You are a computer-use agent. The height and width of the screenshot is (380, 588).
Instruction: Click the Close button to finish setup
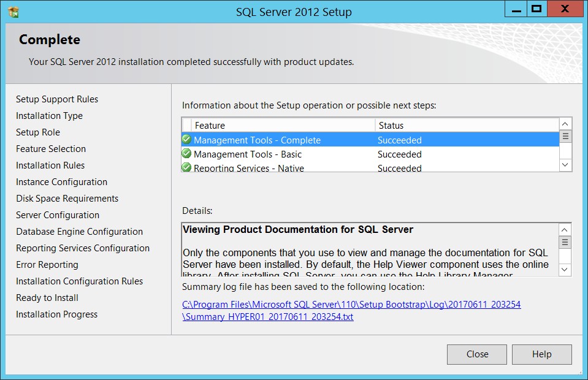tap(476, 354)
